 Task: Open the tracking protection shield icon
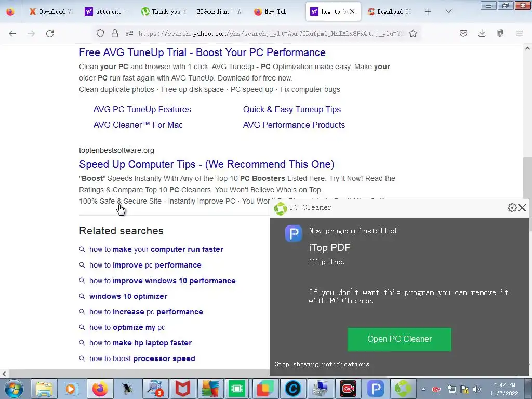coord(100,33)
